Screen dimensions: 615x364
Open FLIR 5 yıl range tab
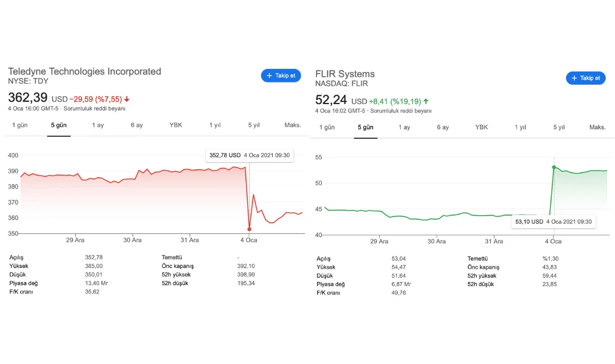pyautogui.click(x=559, y=127)
